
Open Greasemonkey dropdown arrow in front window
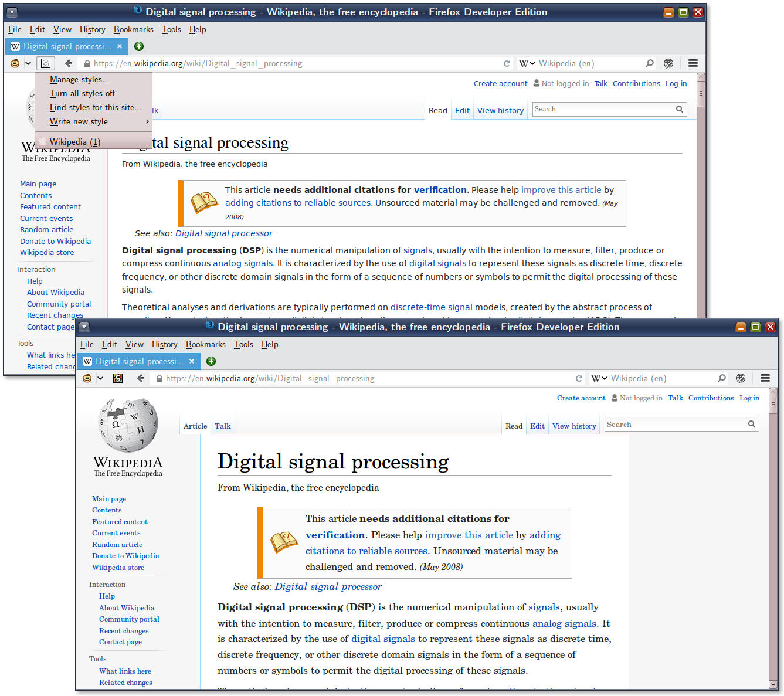100,378
